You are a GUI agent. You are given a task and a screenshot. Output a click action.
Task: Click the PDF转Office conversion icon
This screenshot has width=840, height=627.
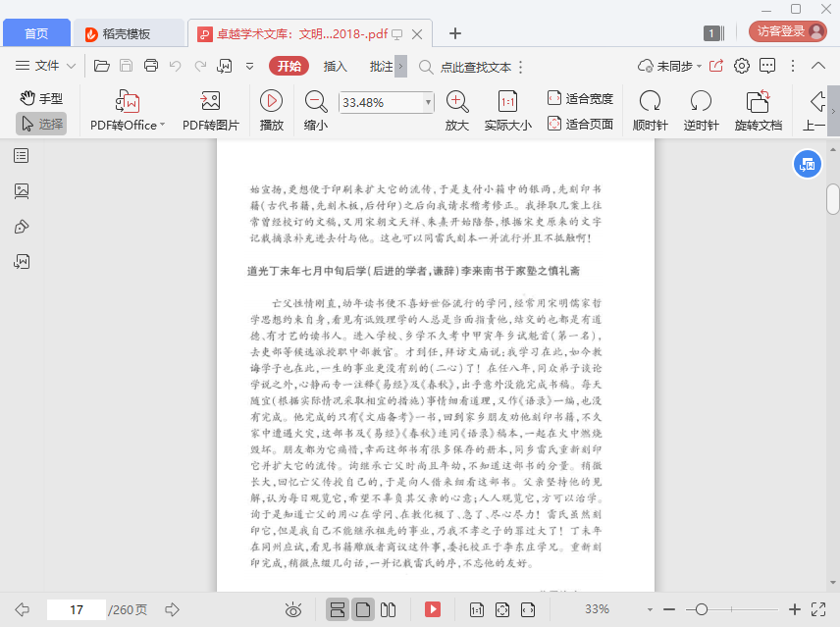coord(128,101)
